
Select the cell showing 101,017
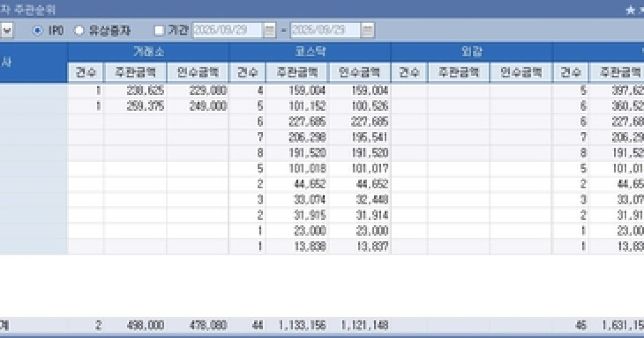360,169
